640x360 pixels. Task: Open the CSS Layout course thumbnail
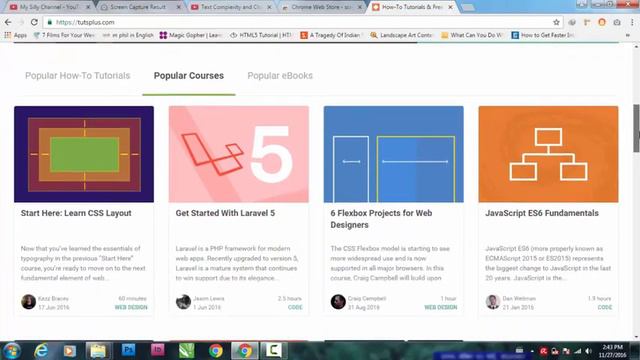point(84,154)
